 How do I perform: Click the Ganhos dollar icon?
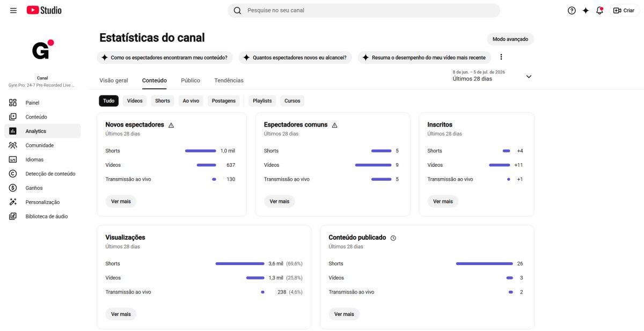coord(13,188)
